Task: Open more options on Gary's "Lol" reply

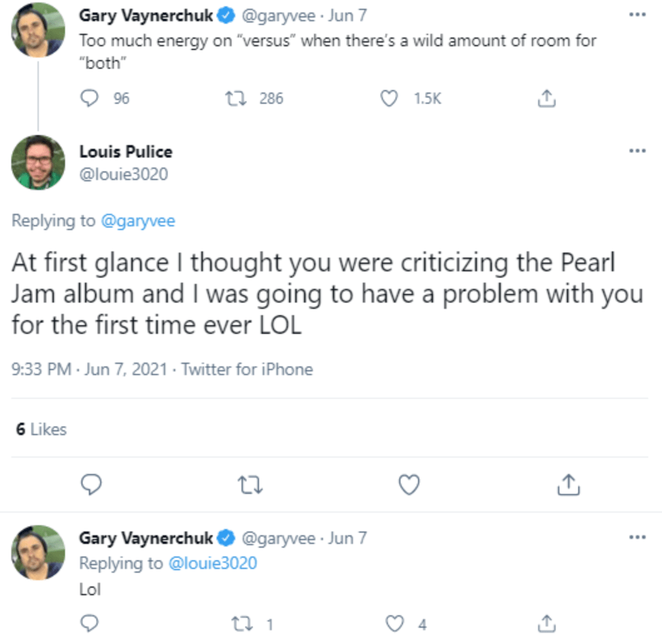Action: (637, 537)
